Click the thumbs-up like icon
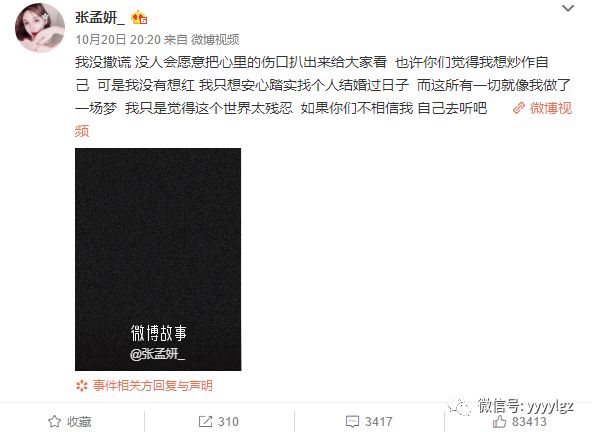This screenshot has height=432, width=592. [499, 421]
